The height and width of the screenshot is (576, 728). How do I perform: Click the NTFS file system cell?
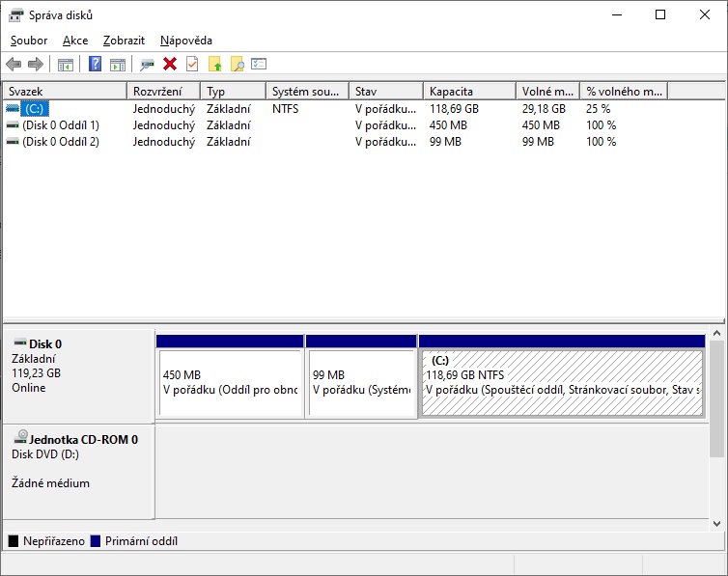(x=285, y=108)
